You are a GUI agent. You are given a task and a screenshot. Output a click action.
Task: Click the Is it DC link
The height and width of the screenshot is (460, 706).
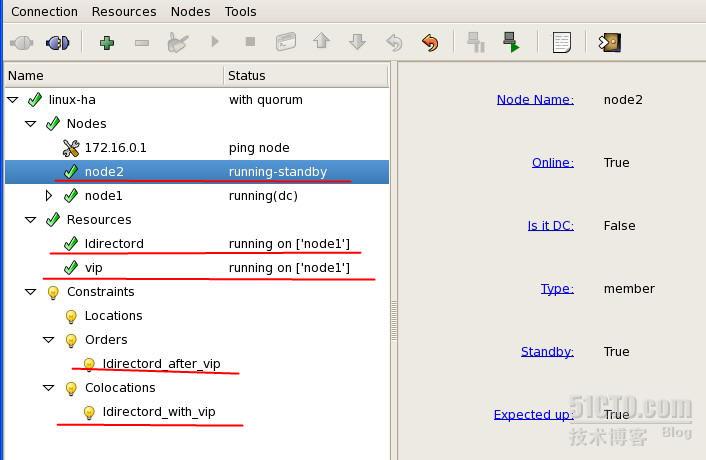(550, 225)
